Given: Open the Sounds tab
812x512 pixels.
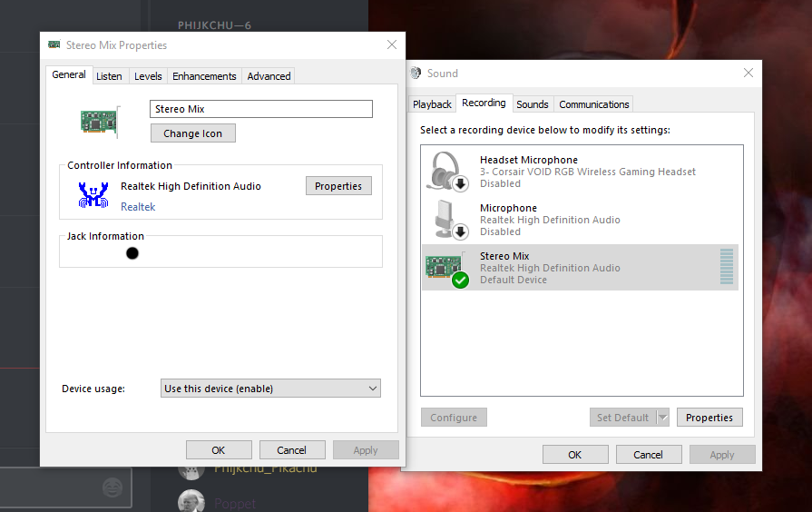Looking at the screenshot, I should point(533,104).
